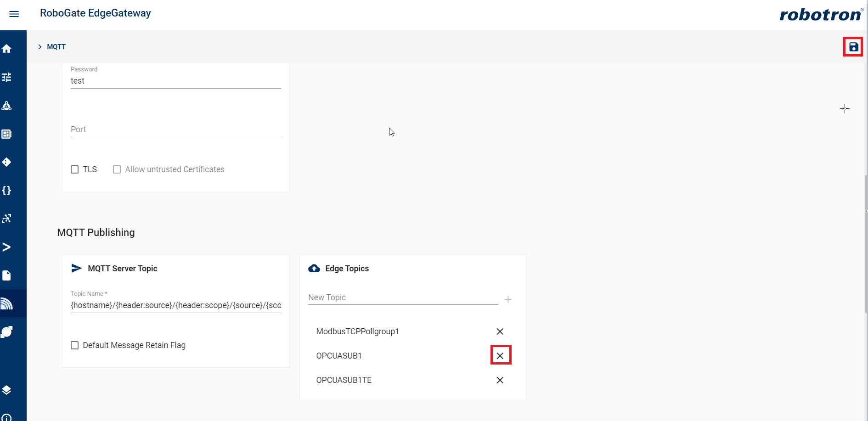Remove the OPCUASUB1 edge topic
Screen dimensions: 868x421
(x=500, y=355)
